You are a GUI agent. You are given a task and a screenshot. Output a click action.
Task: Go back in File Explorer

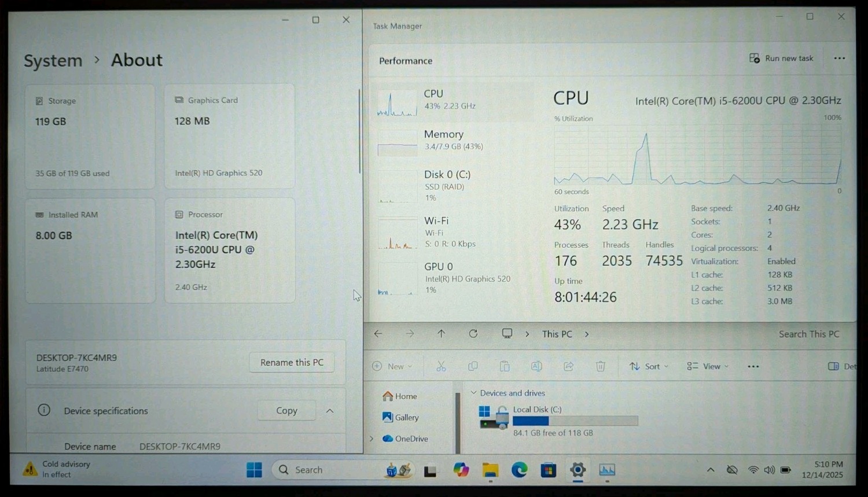click(x=378, y=334)
